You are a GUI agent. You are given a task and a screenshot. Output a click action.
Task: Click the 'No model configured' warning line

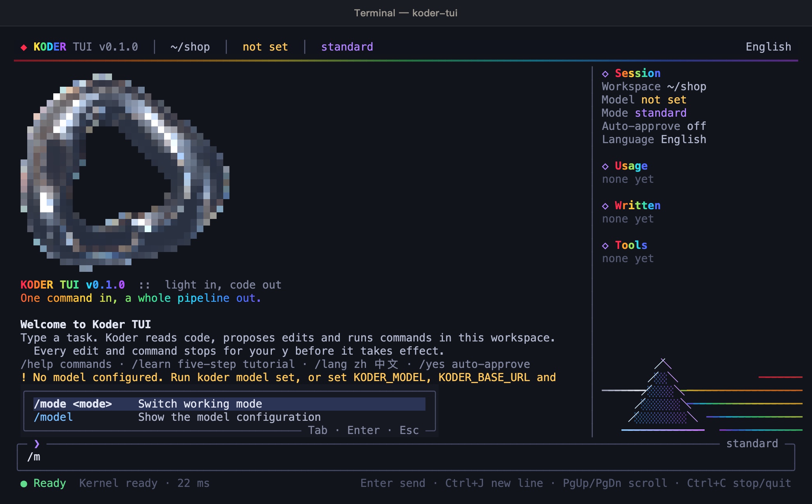pos(289,377)
